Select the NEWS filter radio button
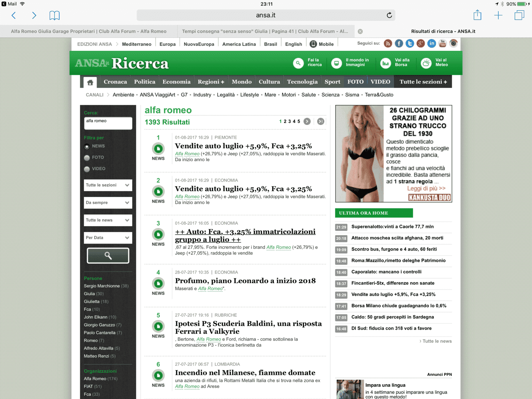 (x=87, y=146)
